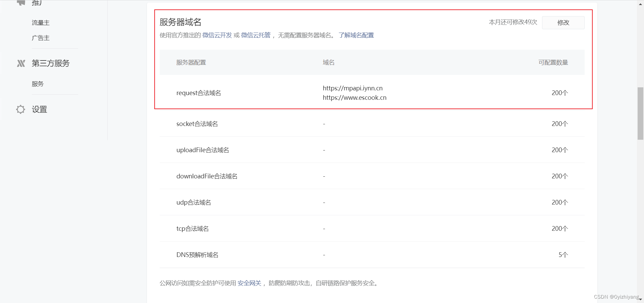Click the request合法域名 row label

199,93
